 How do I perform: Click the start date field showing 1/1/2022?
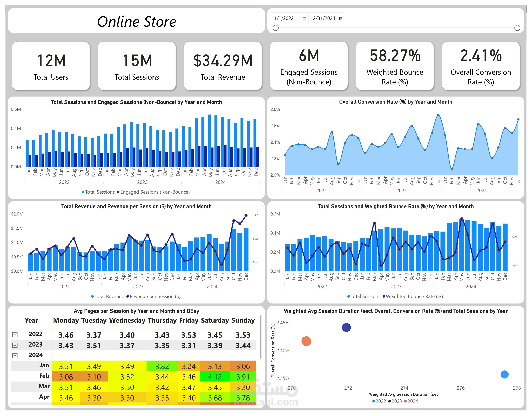click(289, 18)
